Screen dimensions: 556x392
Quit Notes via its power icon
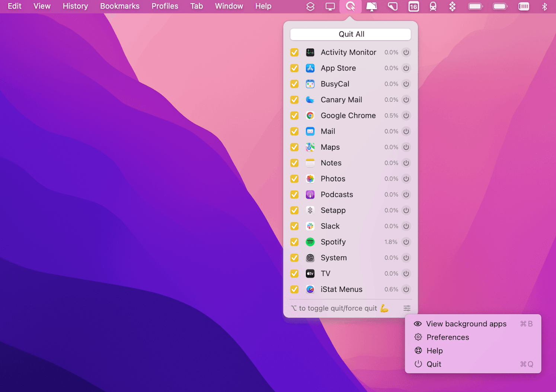point(406,163)
